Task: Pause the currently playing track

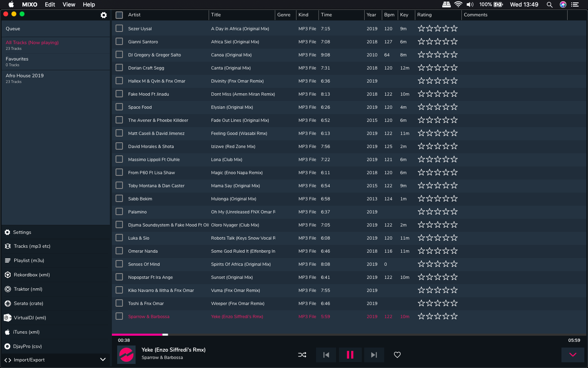Action: [350, 355]
